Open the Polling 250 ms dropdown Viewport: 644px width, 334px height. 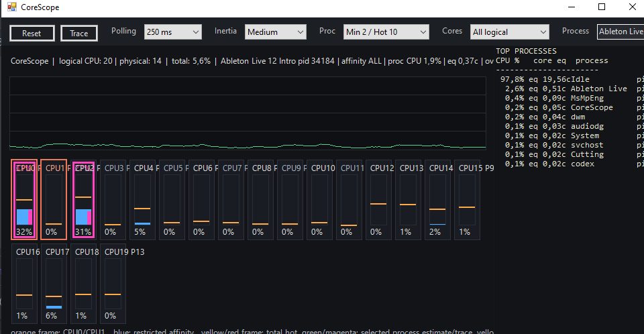pos(173,32)
